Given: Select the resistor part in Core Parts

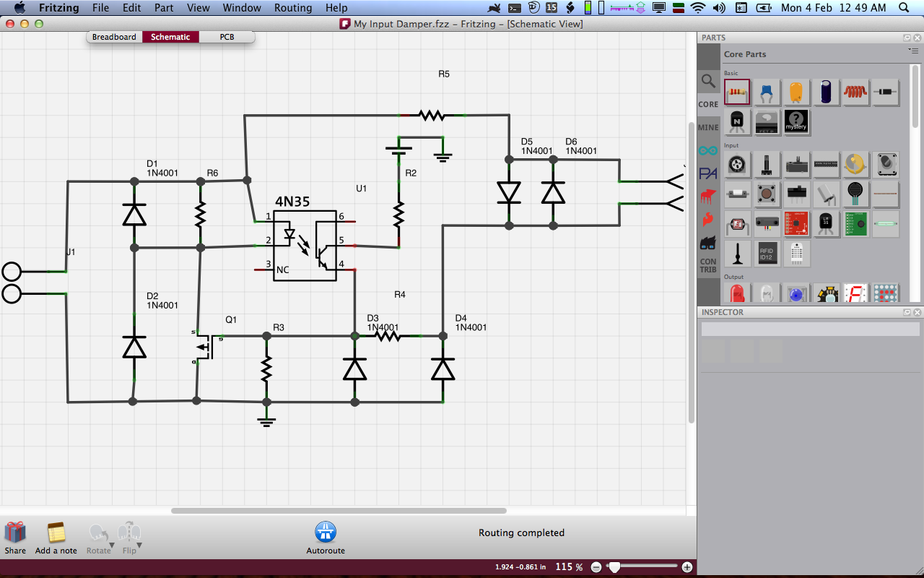Looking at the screenshot, I should (x=737, y=92).
